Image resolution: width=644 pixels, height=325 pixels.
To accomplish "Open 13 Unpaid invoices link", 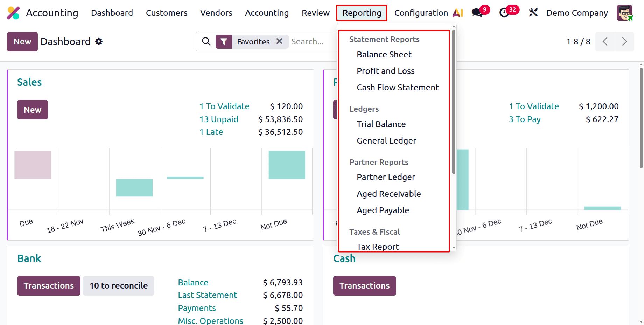I will pyautogui.click(x=219, y=119).
